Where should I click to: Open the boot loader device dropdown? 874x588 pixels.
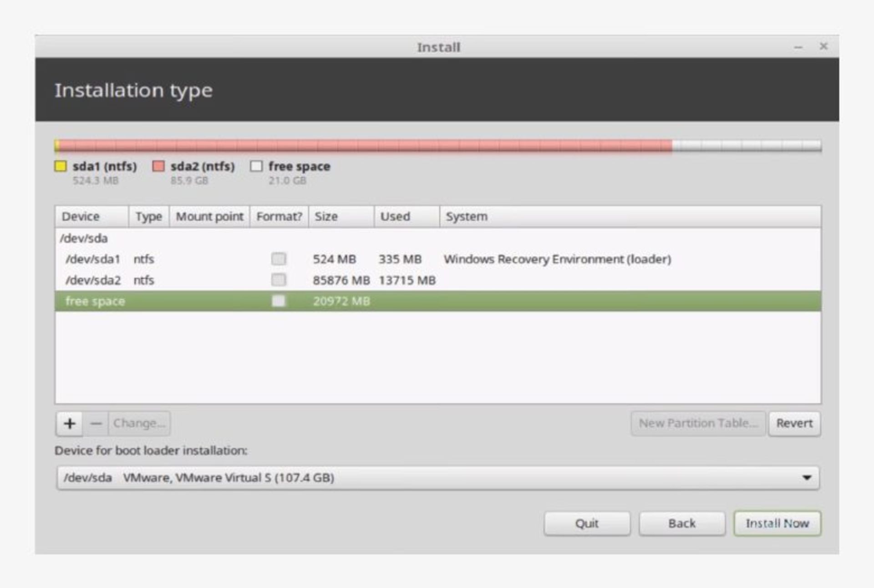[438, 478]
